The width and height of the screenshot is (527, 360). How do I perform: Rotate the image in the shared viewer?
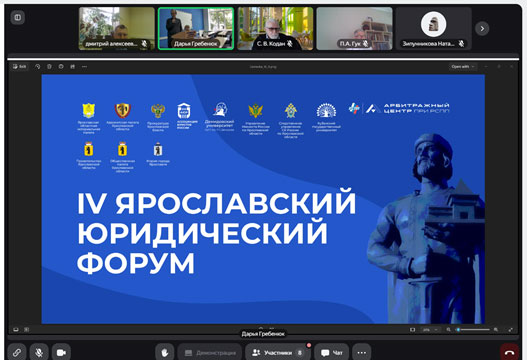point(38,67)
